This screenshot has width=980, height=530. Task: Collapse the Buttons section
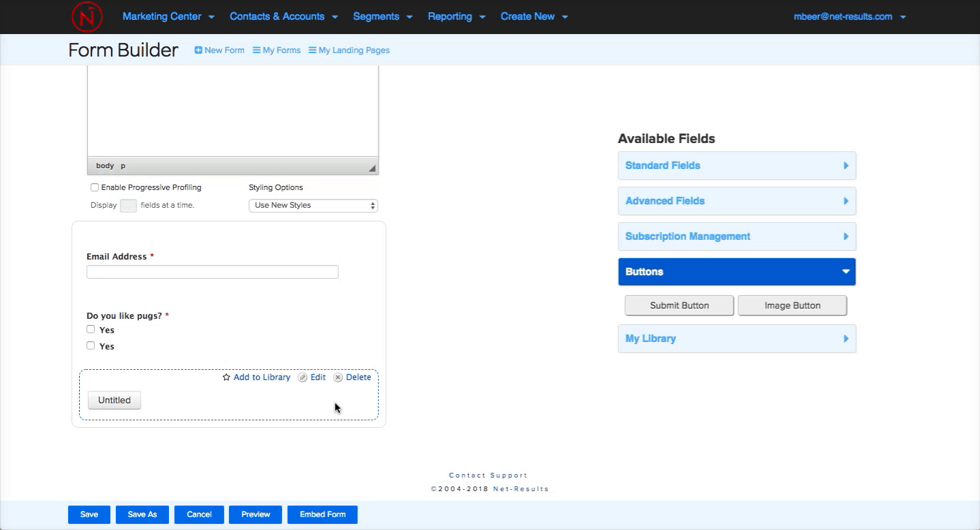coord(737,272)
